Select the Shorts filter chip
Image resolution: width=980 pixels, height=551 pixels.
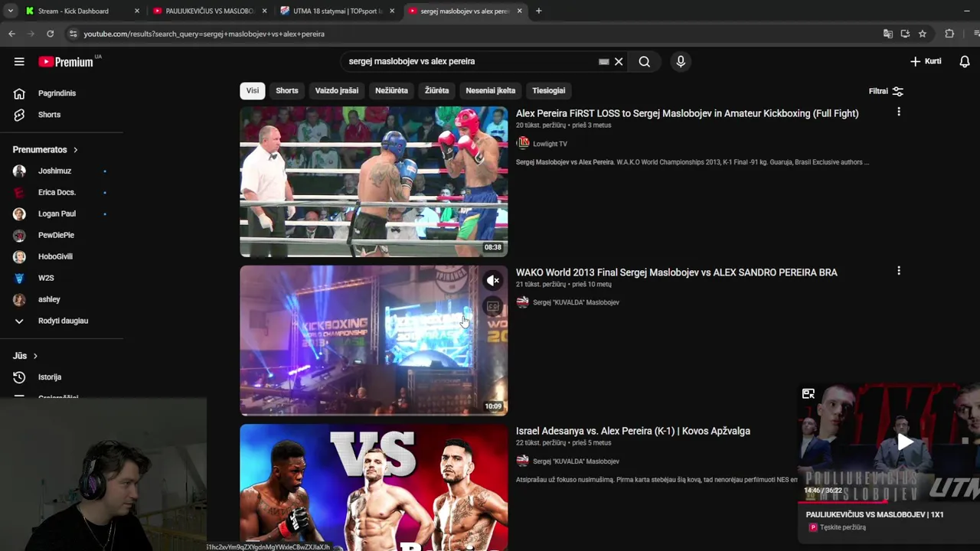[287, 90]
